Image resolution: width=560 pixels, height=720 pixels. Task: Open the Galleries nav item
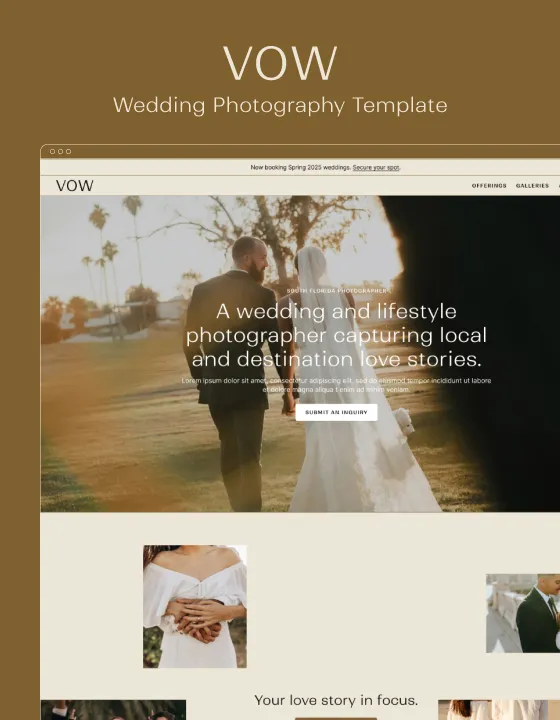(x=532, y=186)
